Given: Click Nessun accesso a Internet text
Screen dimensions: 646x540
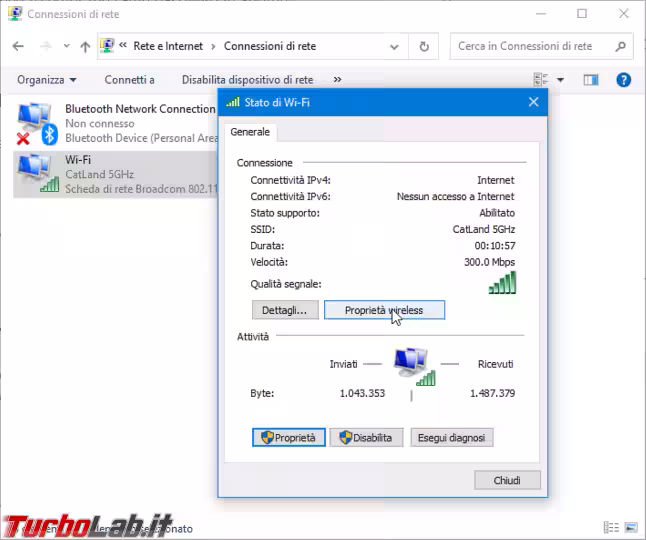Looking at the screenshot, I should click(x=456, y=196).
